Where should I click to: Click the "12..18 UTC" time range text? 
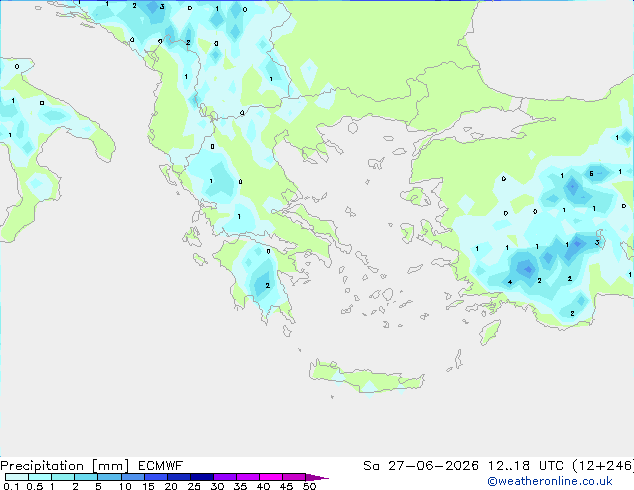526,466
